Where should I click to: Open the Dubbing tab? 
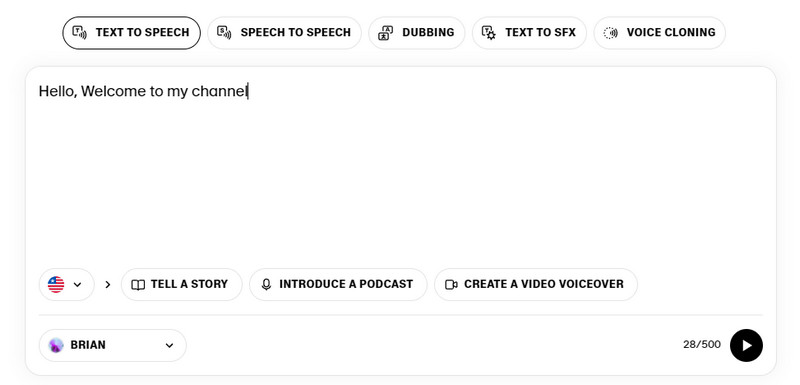[x=416, y=33]
